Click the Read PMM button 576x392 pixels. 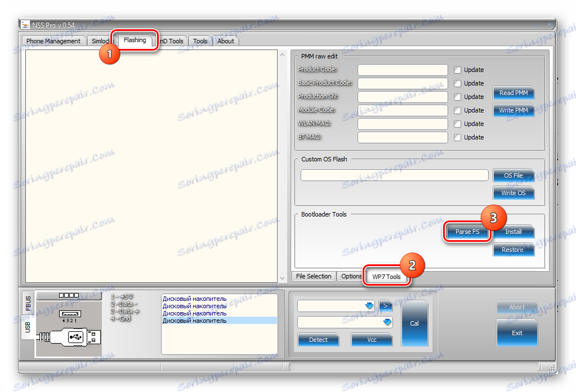point(514,93)
